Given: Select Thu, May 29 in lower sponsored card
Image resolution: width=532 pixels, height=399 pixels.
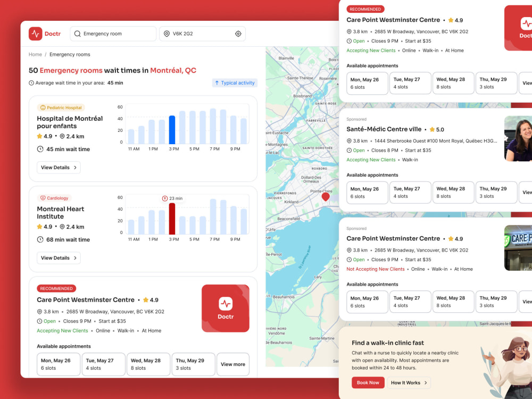Looking at the screenshot, I should (x=496, y=302).
